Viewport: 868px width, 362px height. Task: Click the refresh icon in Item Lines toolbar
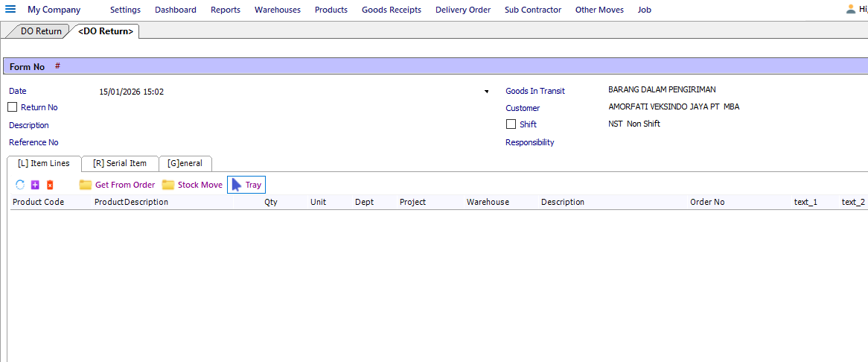[20, 185]
